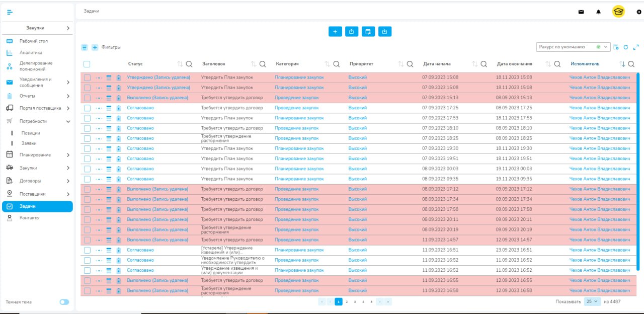Open Утверждено (Запись удалена) status in first row

[x=158, y=77]
